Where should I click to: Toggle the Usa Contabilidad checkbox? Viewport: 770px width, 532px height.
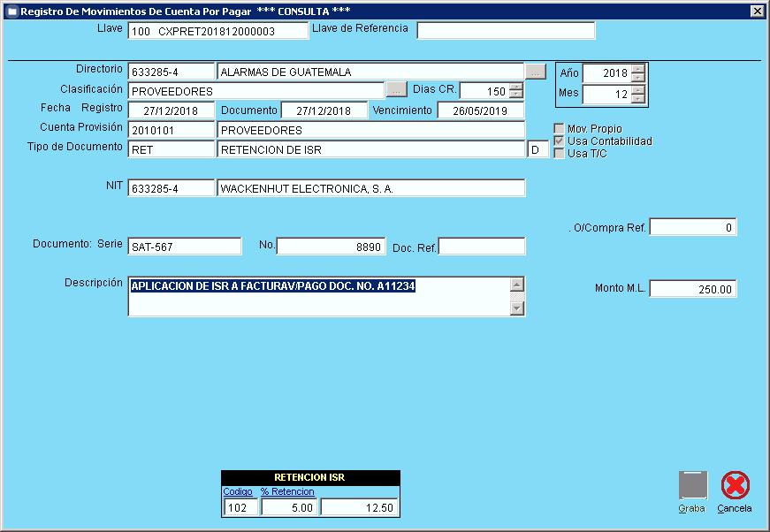click(x=559, y=141)
